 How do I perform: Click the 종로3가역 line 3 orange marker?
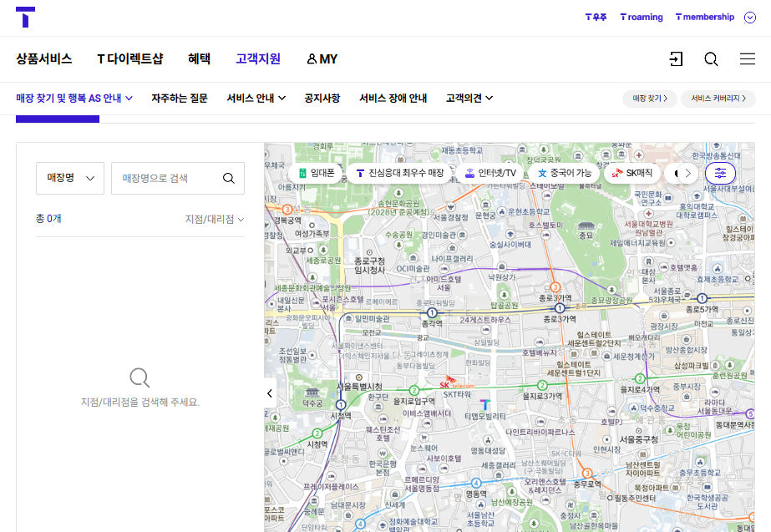pos(555,287)
